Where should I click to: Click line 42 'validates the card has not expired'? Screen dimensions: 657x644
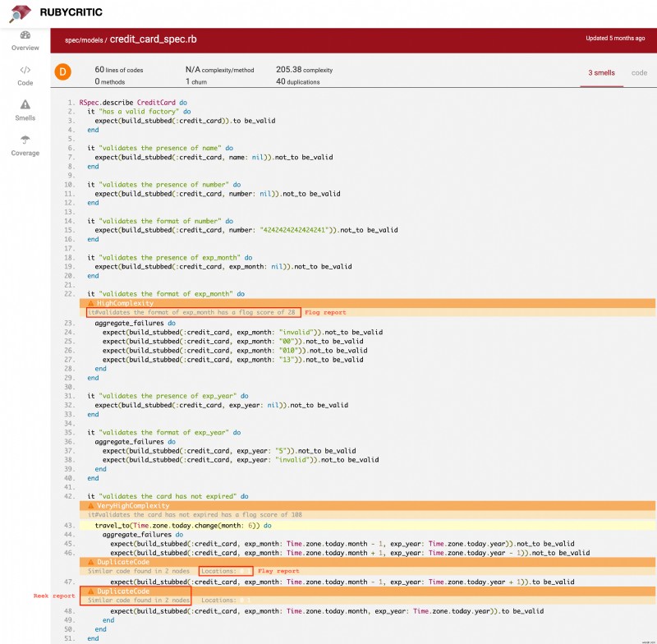coord(168,496)
